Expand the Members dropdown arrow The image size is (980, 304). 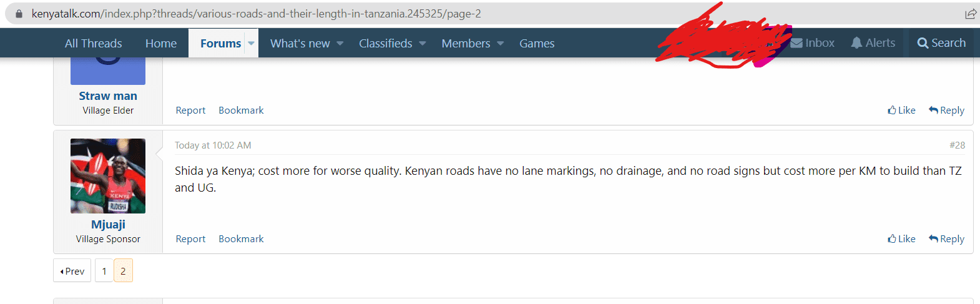pyautogui.click(x=500, y=44)
